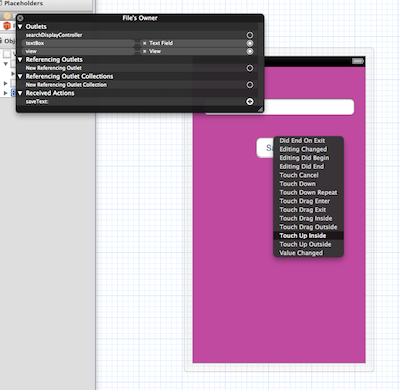Collapse the Referencing Outlets section
Image resolution: width=400 pixels, height=390 pixels.
[20, 60]
